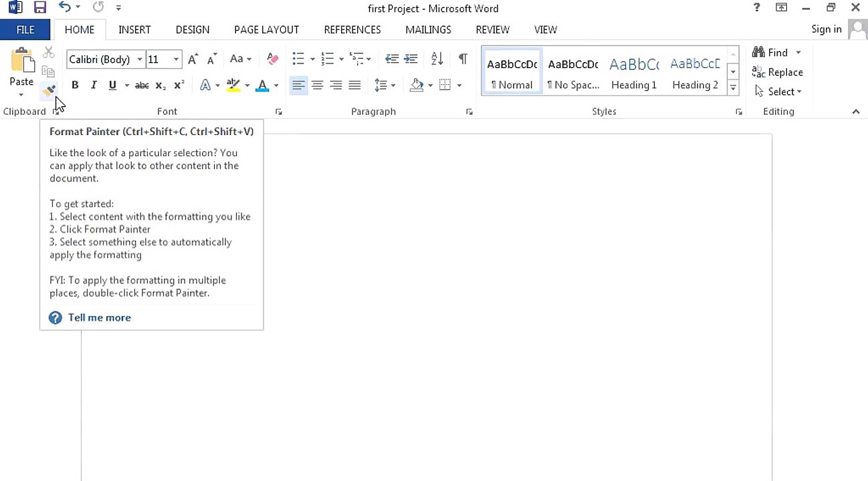Viewport: 868px width, 481px height.
Task: Click the Copy icon in Clipboard group
Action: (x=48, y=71)
